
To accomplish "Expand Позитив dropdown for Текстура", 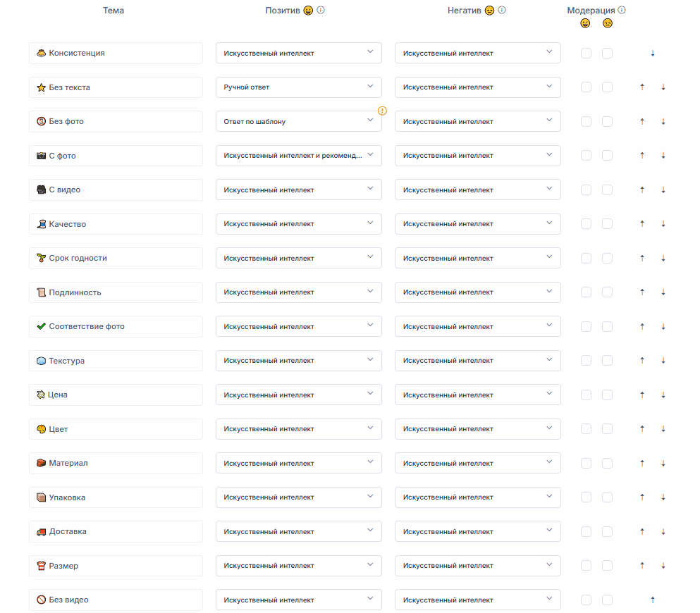I will tap(299, 361).
